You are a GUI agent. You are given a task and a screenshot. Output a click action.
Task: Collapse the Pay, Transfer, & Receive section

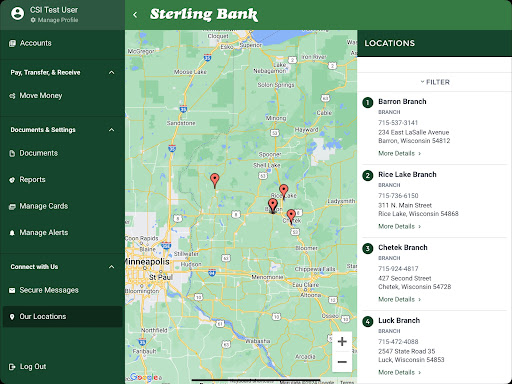(112, 72)
